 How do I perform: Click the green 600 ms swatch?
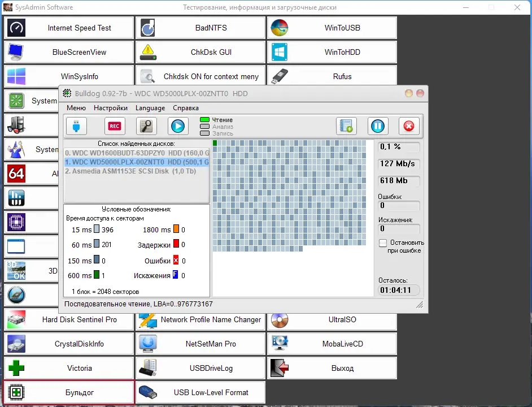click(x=97, y=274)
